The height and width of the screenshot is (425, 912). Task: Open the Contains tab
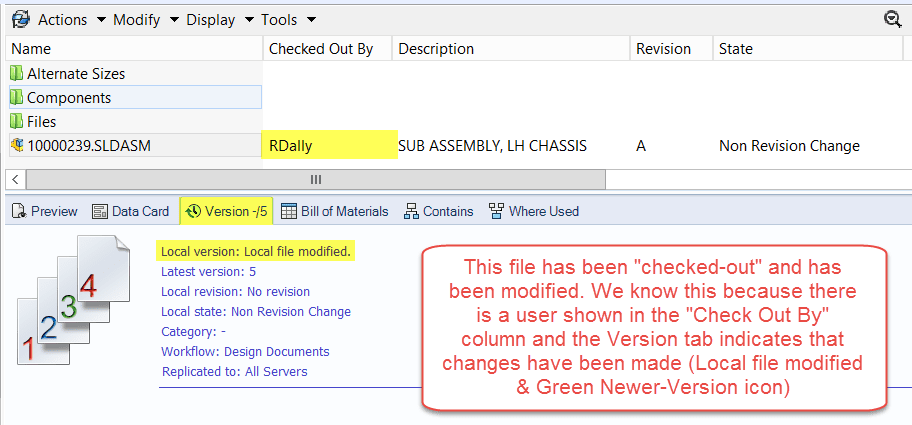click(438, 211)
